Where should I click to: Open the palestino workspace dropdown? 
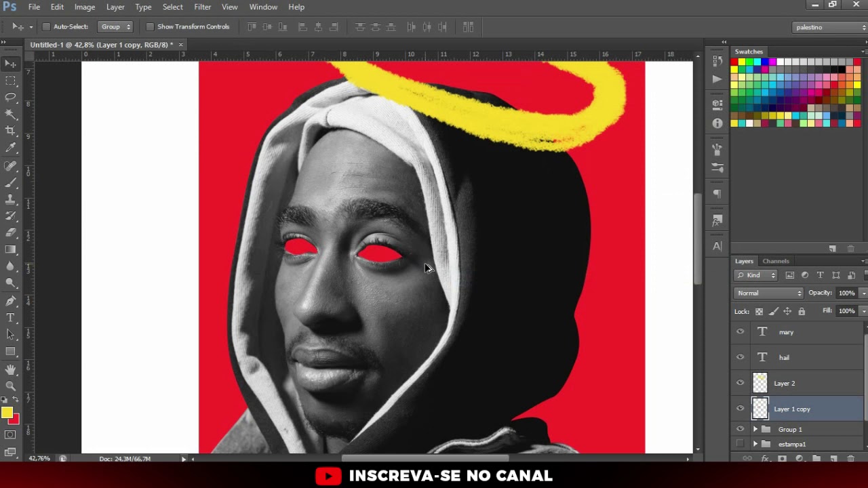coord(830,27)
